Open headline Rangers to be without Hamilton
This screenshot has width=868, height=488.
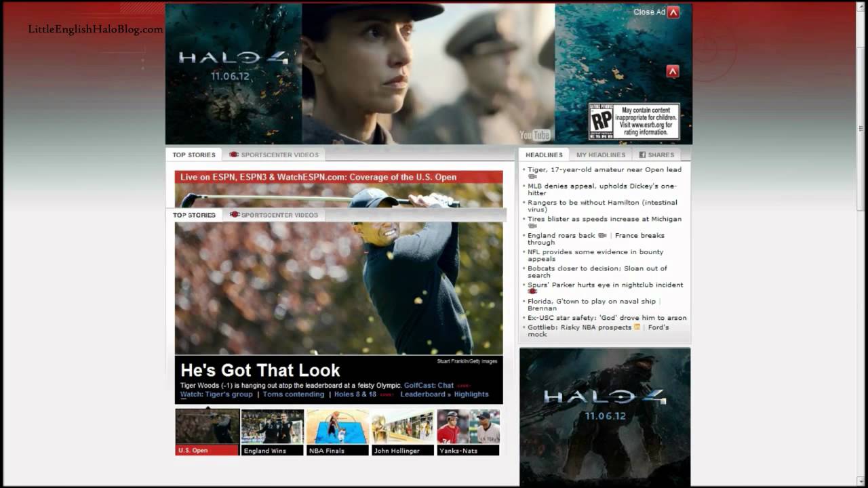[x=602, y=205]
